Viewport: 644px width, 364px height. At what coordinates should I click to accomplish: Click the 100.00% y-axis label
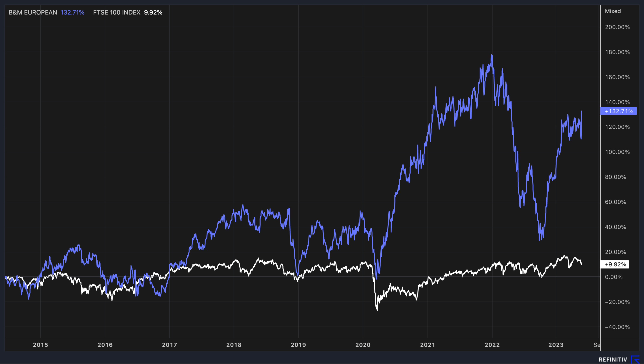coord(617,152)
